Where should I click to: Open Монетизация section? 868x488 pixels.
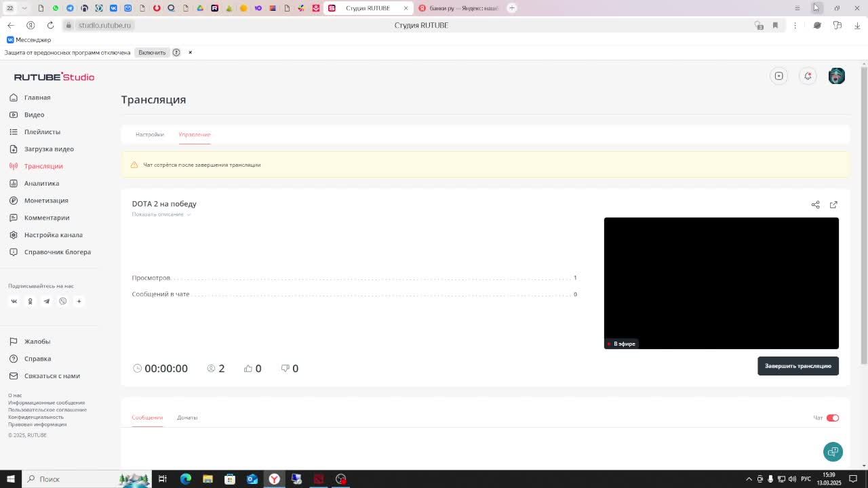pos(39,201)
